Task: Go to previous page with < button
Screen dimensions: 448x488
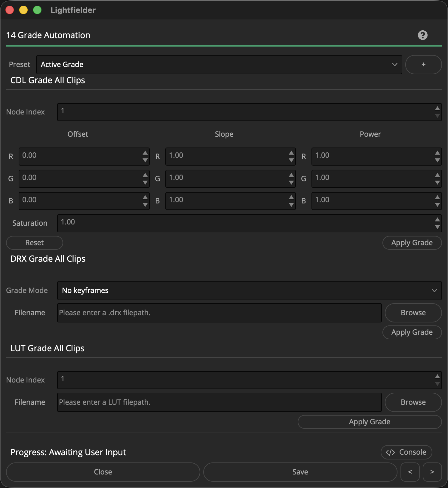Action: point(410,472)
